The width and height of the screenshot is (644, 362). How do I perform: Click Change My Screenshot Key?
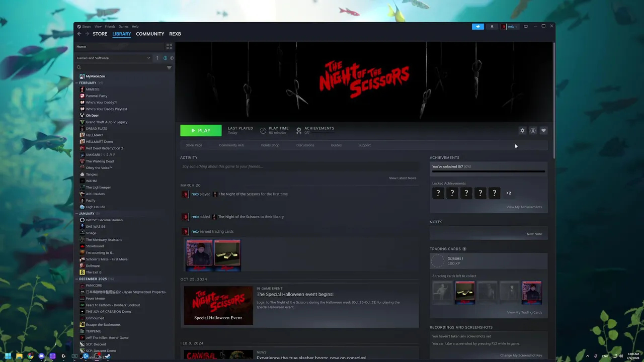tap(521, 355)
